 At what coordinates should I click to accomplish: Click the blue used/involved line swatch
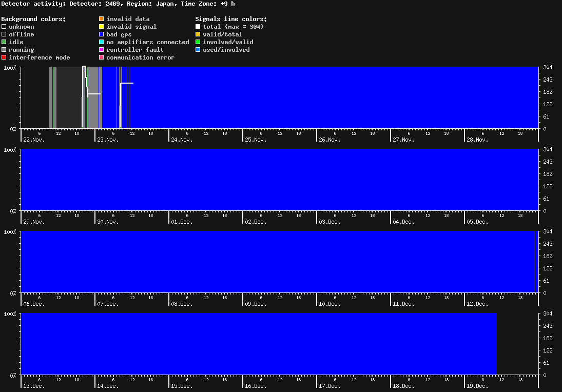(x=198, y=50)
